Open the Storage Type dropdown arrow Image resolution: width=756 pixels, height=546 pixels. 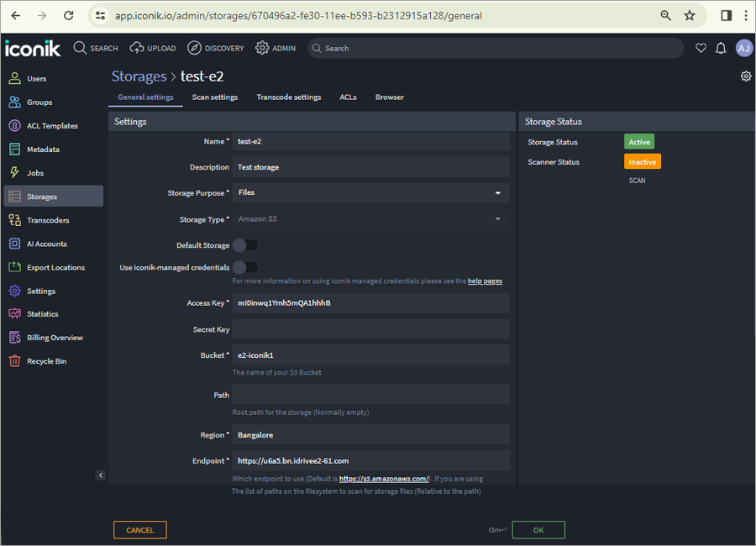pyautogui.click(x=497, y=219)
